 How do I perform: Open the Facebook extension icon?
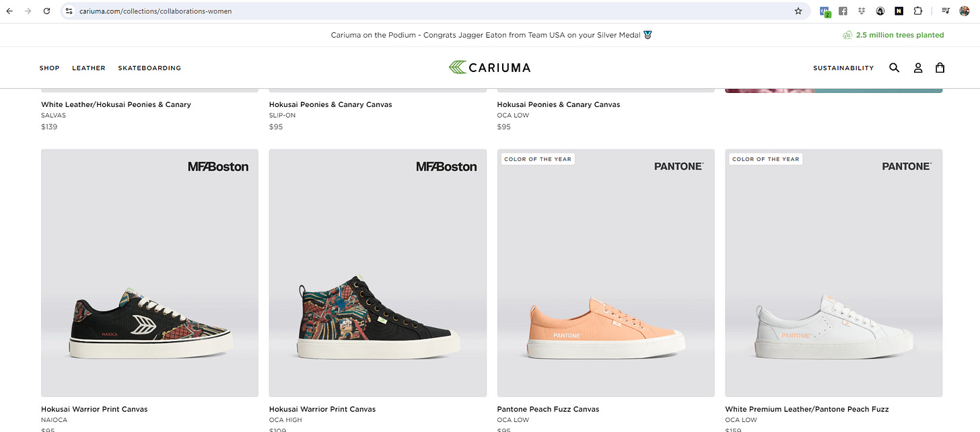[843, 11]
